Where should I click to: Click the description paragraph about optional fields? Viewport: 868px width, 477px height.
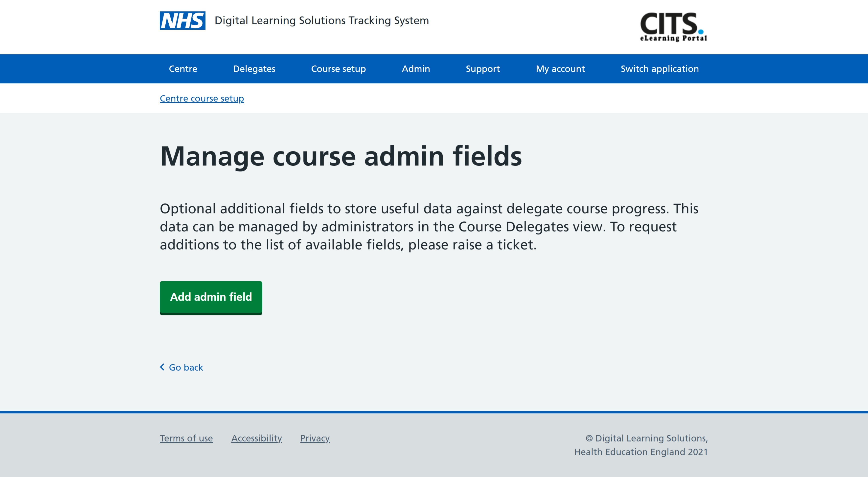[x=429, y=227]
